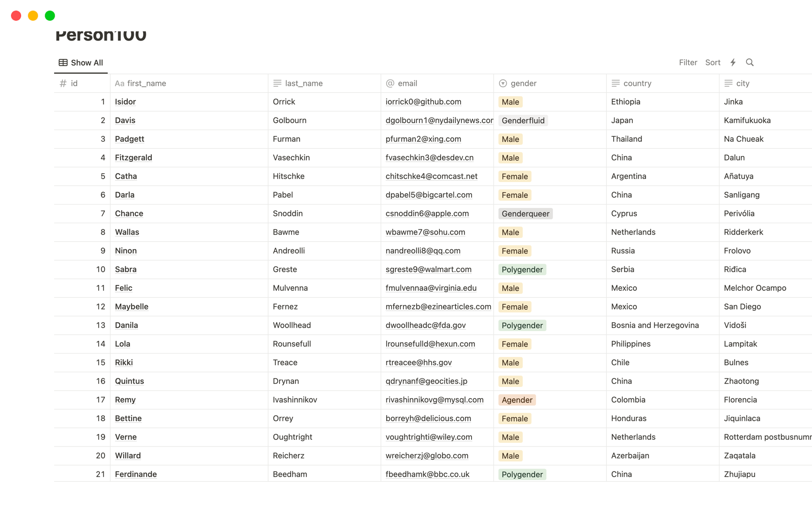Viewport: 812px width, 508px height.
Task: Click the text icon in country header
Action: click(616, 83)
